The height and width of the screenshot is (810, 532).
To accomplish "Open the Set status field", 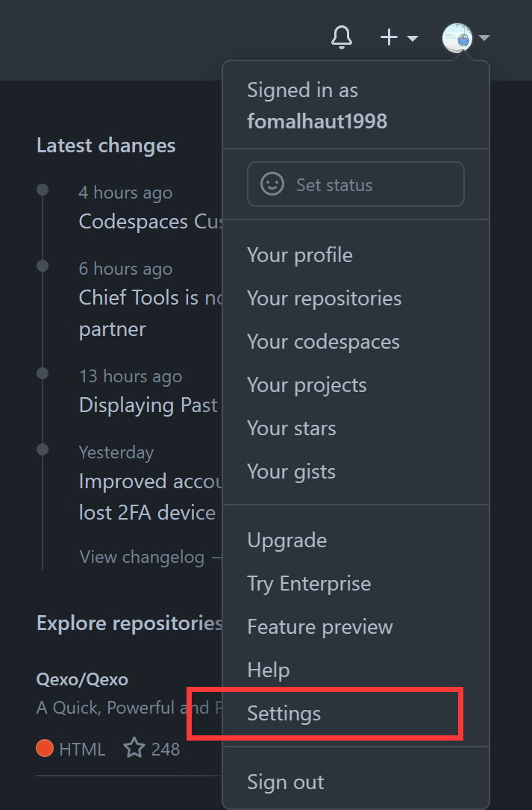I will [356, 184].
